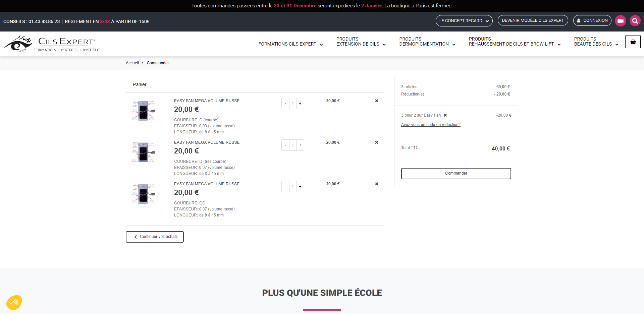The height and width of the screenshot is (314, 644).
Task: Click '3/4X' payment text in header
Action: click(x=105, y=21)
